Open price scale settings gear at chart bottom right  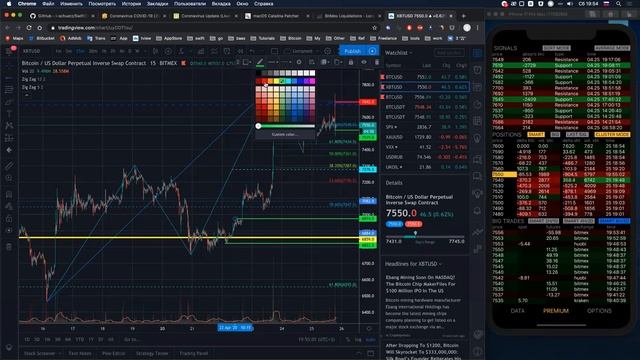point(369,328)
